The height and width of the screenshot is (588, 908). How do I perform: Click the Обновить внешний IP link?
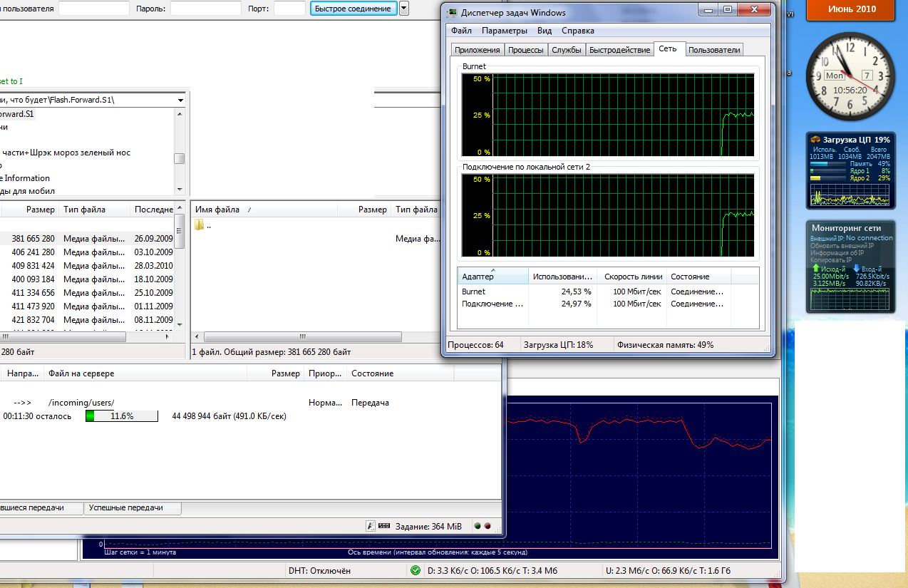click(842, 245)
